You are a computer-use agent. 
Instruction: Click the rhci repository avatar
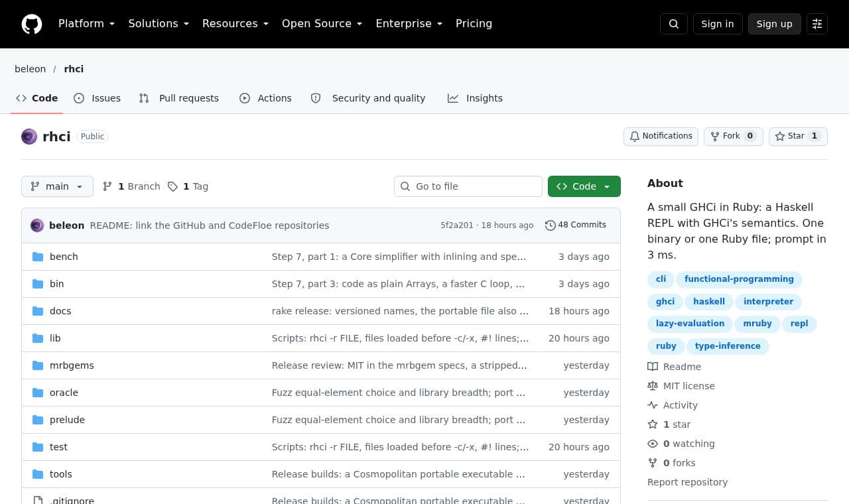[29, 137]
